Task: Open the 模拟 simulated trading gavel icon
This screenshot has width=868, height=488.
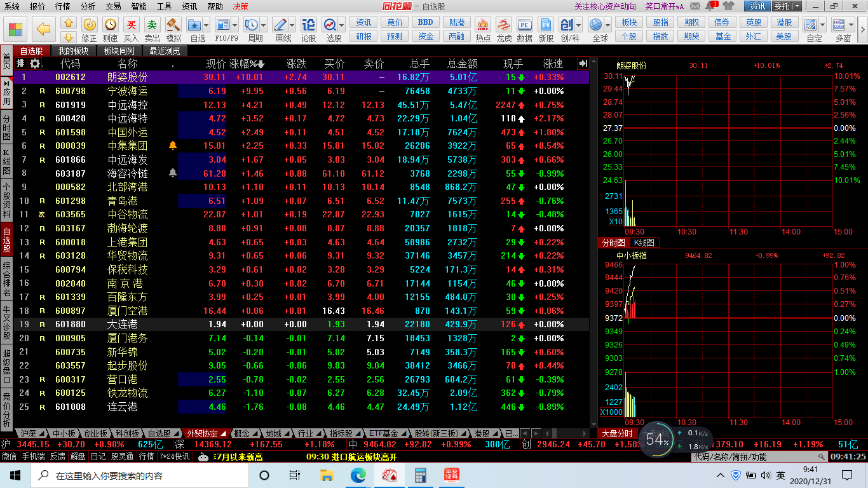Action: click(173, 29)
